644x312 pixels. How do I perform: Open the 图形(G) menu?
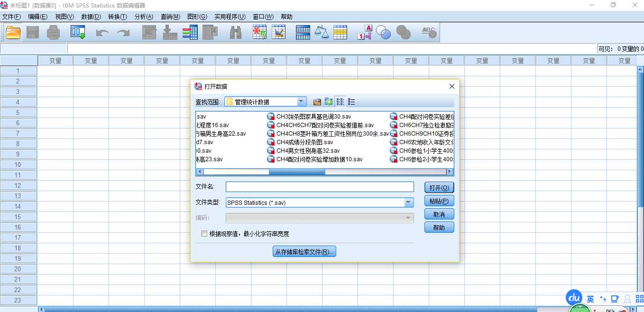pos(197,17)
